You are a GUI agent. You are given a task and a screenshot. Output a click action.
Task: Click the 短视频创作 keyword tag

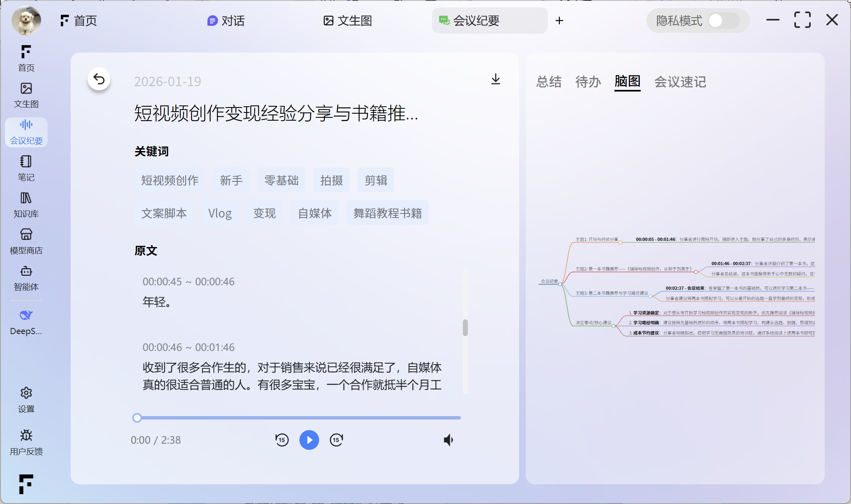tap(170, 180)
